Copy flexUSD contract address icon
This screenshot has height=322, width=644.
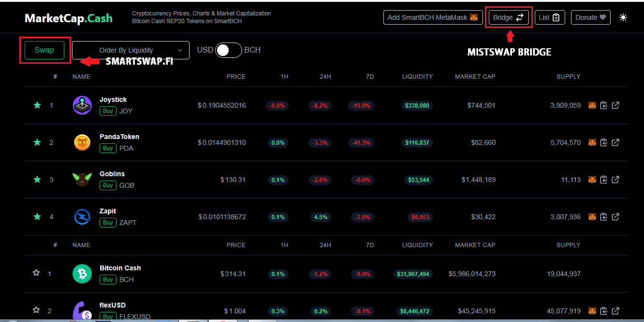603,311
